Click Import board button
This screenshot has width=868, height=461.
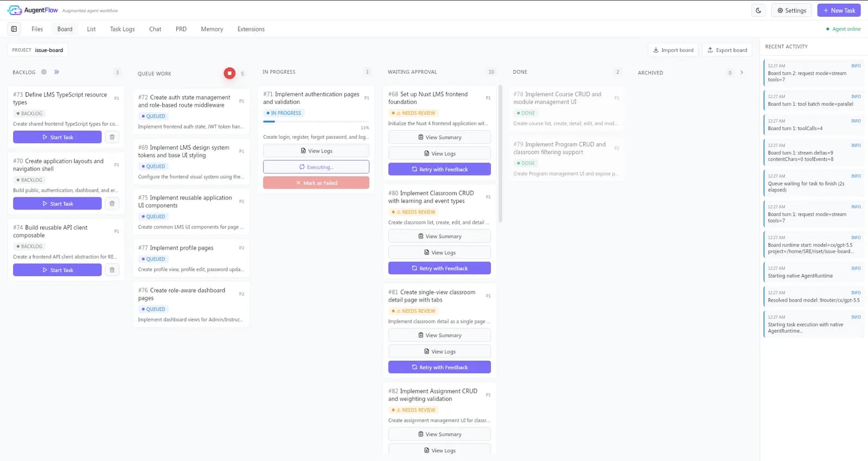pos(673,50)
